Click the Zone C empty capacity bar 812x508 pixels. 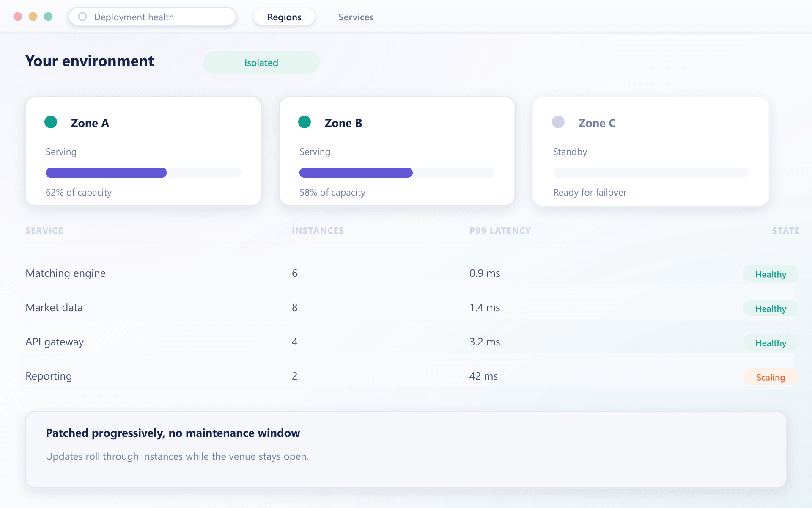[x=651, y=173]
